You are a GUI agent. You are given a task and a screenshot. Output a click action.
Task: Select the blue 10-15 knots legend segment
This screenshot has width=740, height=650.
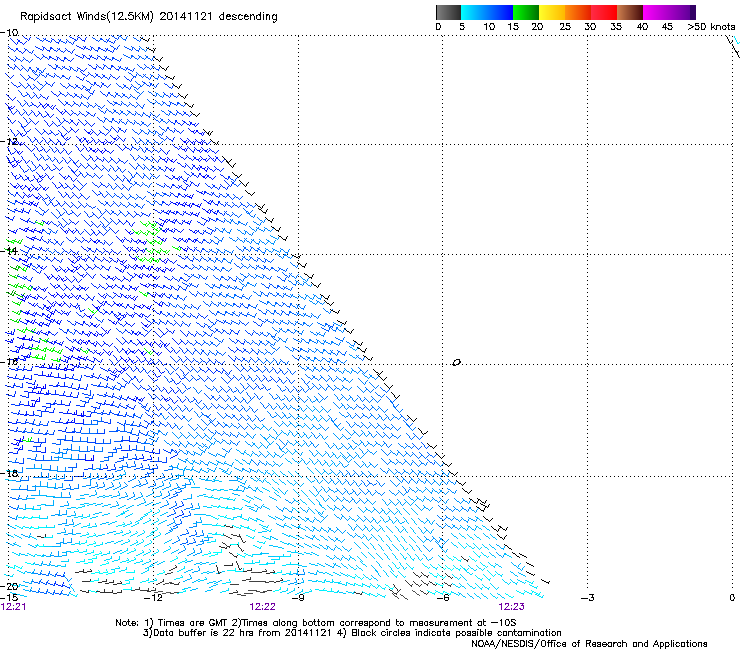pos(500,12)
